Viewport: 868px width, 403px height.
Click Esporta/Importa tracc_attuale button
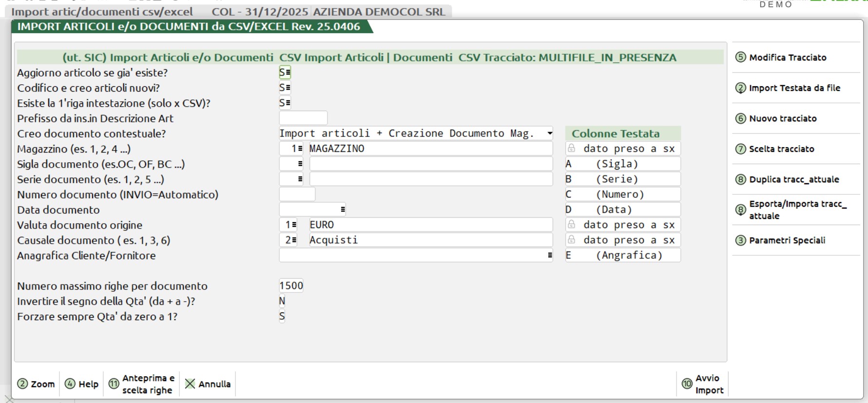tap(797, 210)
